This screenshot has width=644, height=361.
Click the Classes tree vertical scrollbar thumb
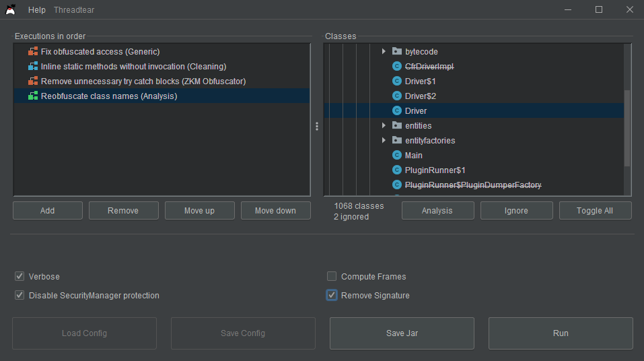[x=627, y=128]
